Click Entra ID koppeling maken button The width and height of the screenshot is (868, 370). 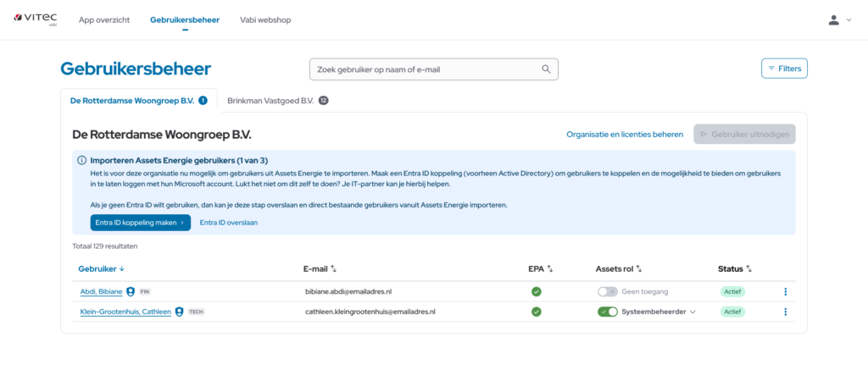140,223
